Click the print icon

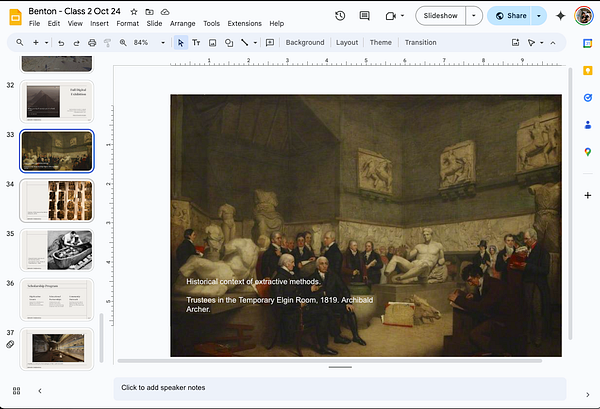(92, 43)
